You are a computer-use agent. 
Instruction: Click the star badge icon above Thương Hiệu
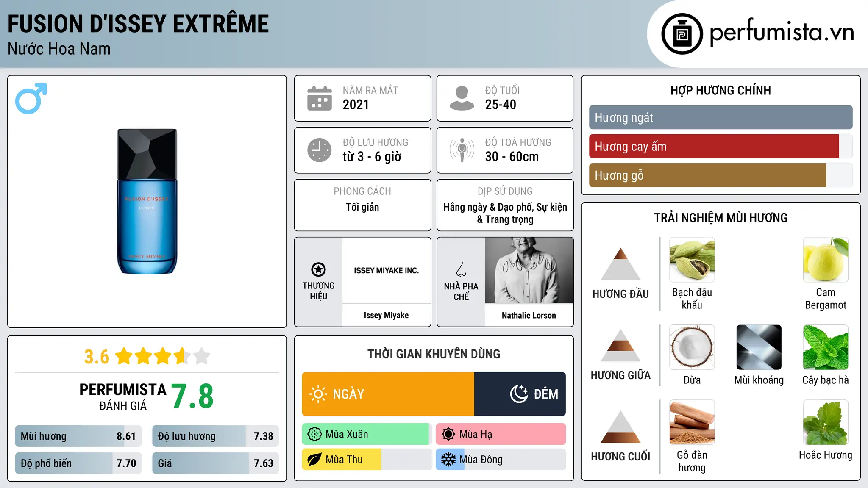318,269
